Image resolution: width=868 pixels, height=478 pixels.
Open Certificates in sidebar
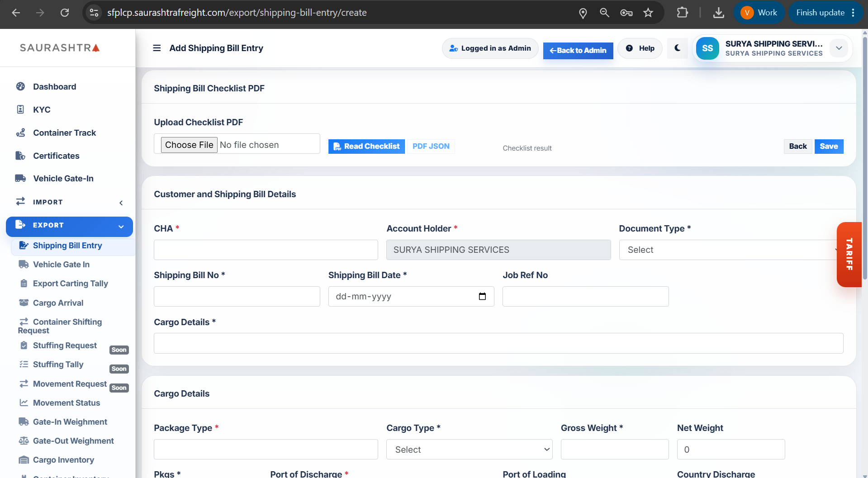(56, 156)
